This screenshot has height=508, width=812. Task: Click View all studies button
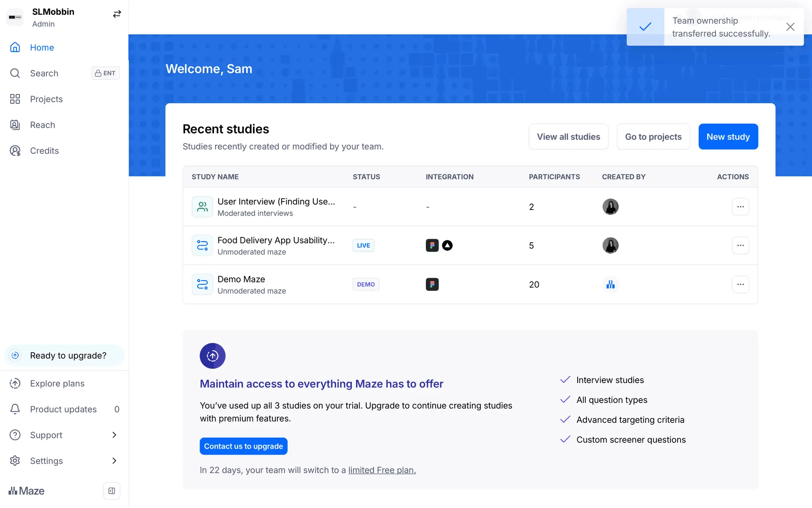[x=568, y=137]
